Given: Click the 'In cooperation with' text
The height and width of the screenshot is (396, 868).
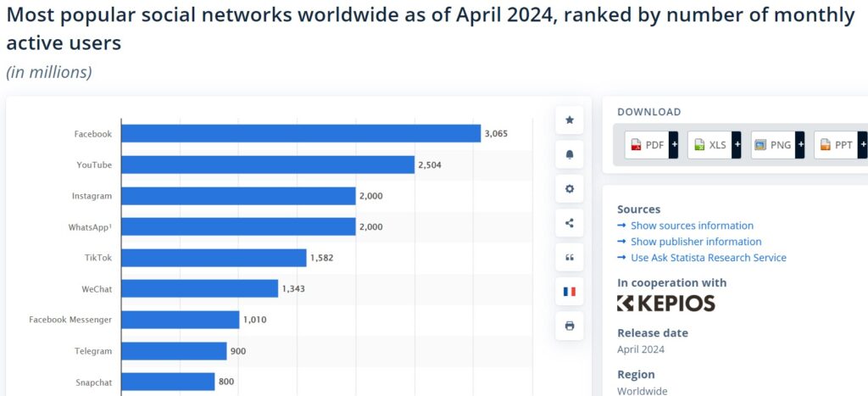Looking at the screenshot, I should pyautogui.click(x=671, y=282).
